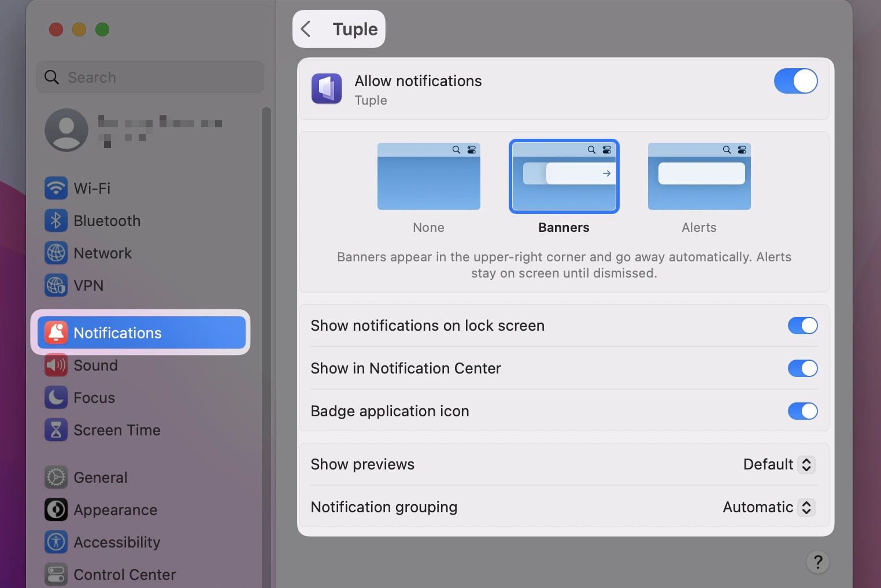Click the Control Center icon
This screenshot has width=881, height=588.
[56, 574]
